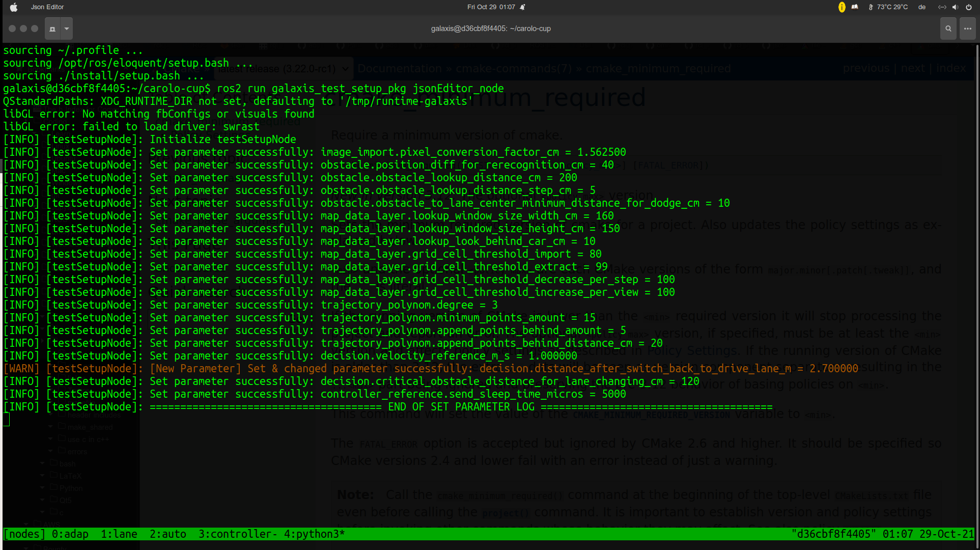Expand the 'bash' folder in background tree
Screen dimensions: 980x550
point(42,463)
